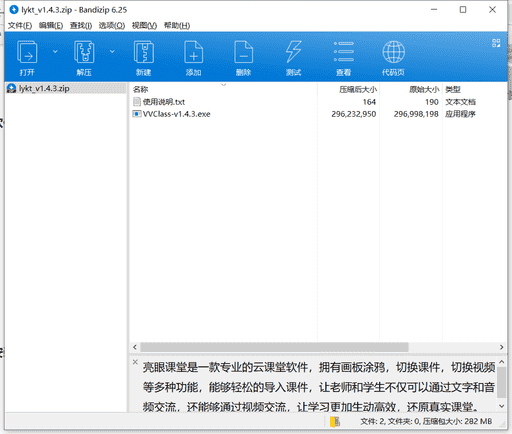
Task: Sort by the Original size (原始大小) column
Action: click(x=411, y=89)
